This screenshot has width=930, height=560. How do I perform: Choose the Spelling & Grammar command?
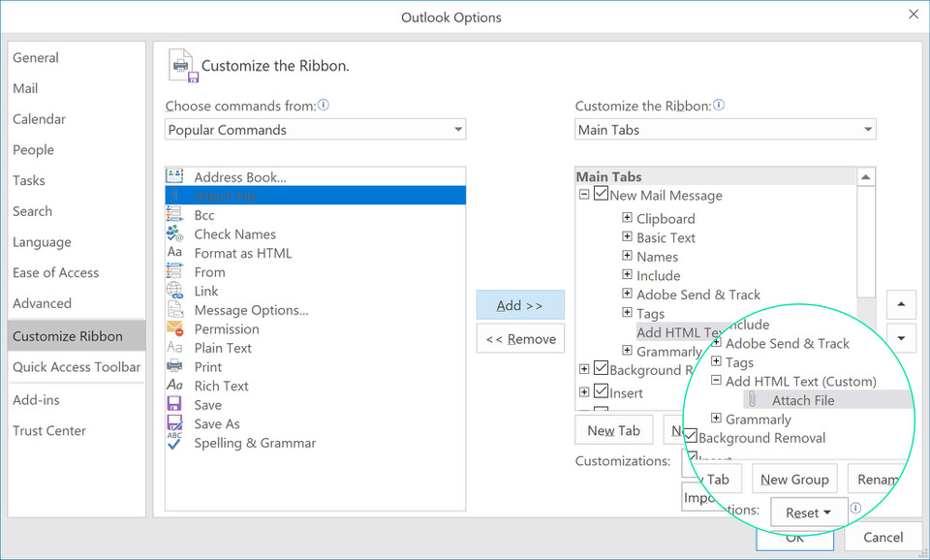254,443
